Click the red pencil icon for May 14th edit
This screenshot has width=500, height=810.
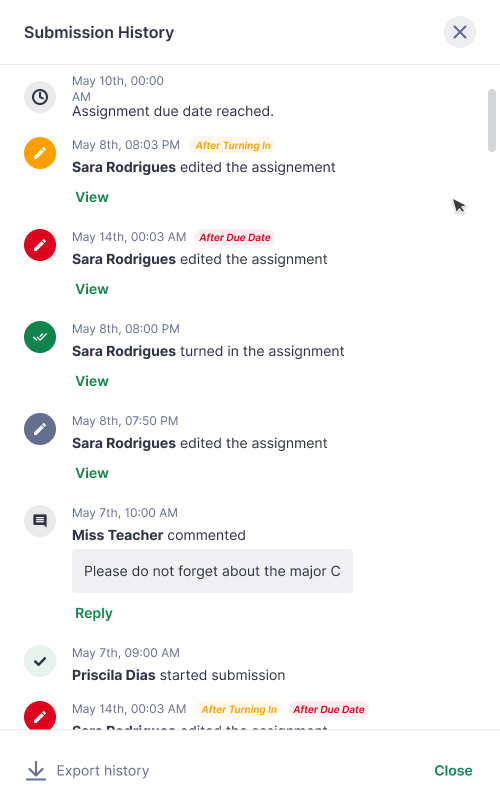40,245
